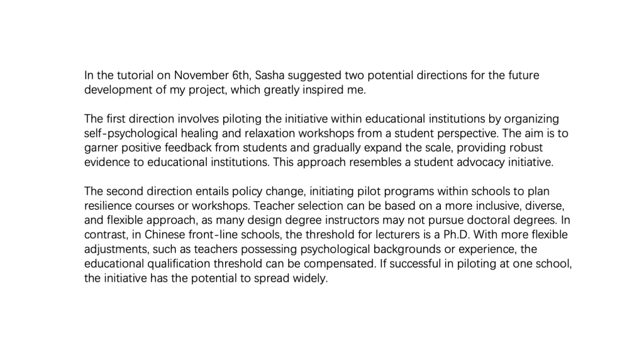This screenshot has height=362, width=644.
Task: Click the word "garner"
Action: tap(101, 148)
